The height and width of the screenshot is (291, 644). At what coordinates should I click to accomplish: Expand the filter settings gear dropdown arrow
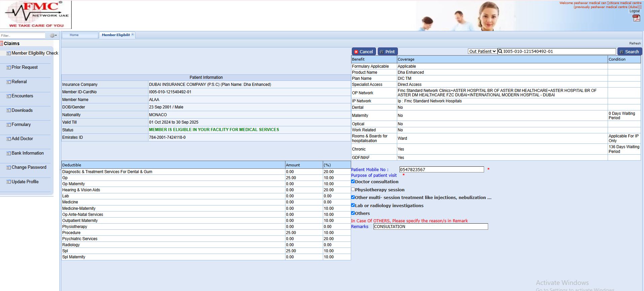click(56, 35)
